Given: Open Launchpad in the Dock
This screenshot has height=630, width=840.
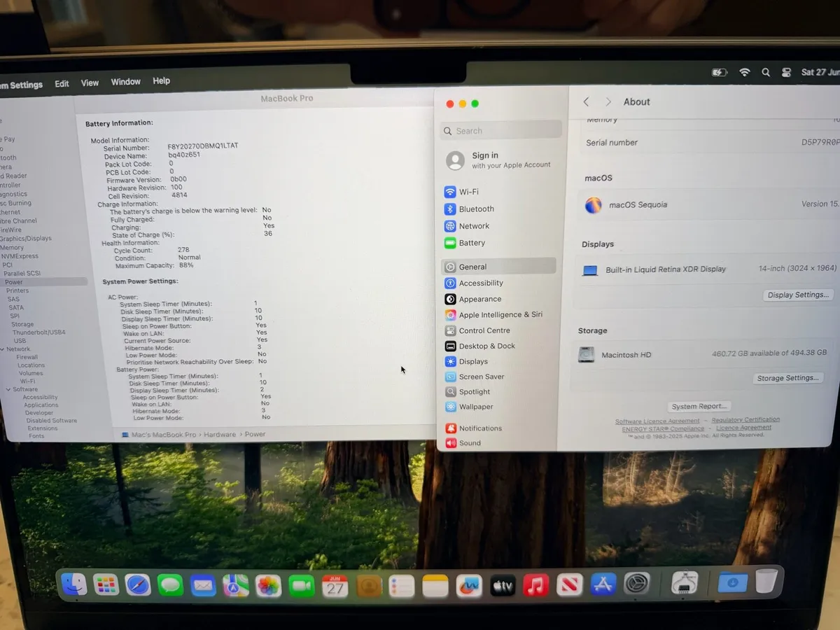Looking at the screenshot, I should pos(106,584).
